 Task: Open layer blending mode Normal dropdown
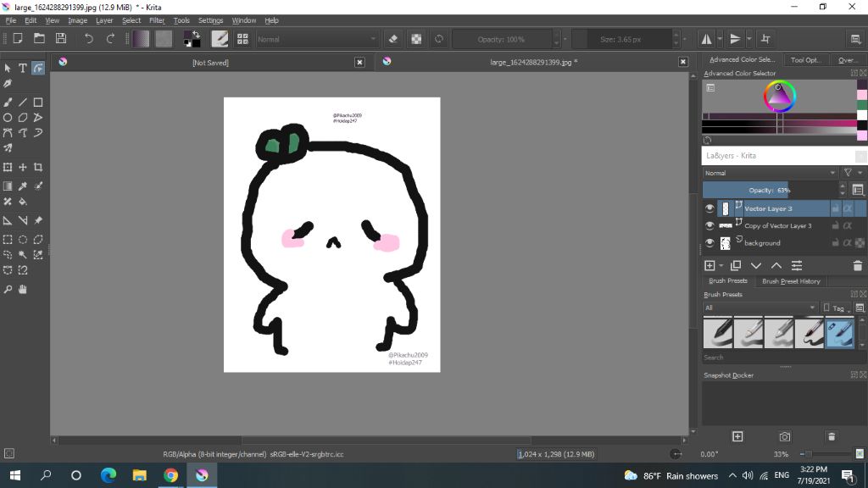point(770,173)
